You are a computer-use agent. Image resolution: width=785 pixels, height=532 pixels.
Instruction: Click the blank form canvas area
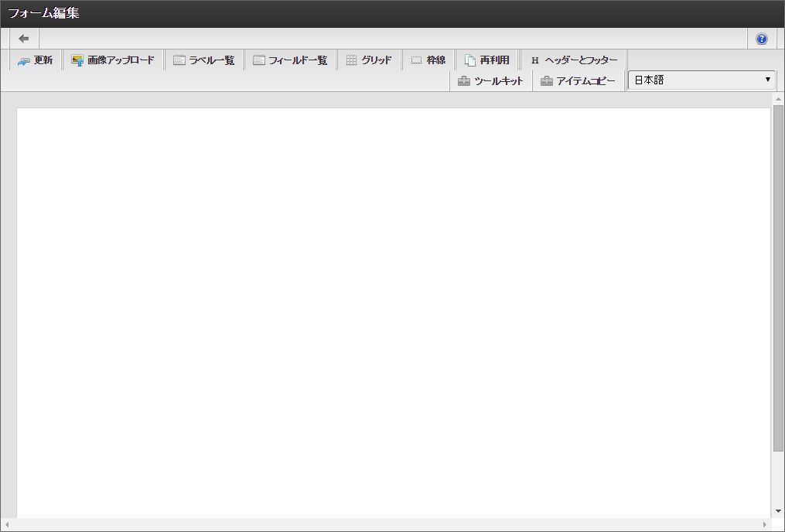pyautogui.click(x=387, y=309)
